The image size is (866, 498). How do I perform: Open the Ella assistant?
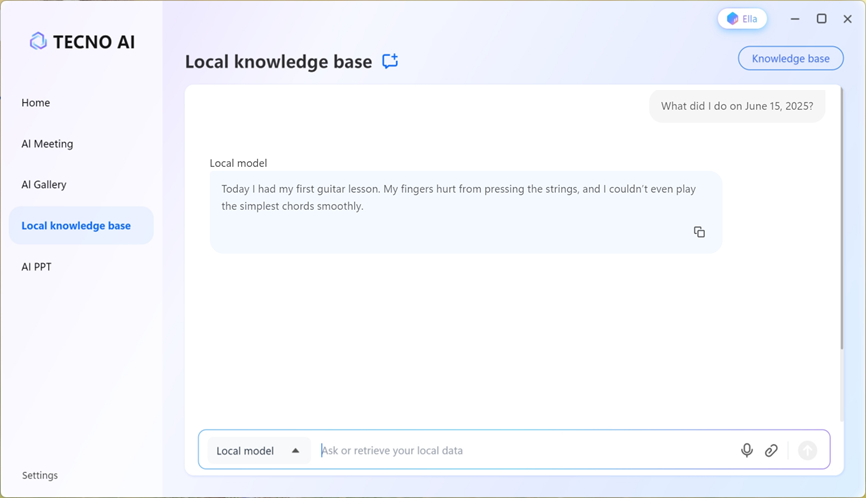[x=742, y=19]
